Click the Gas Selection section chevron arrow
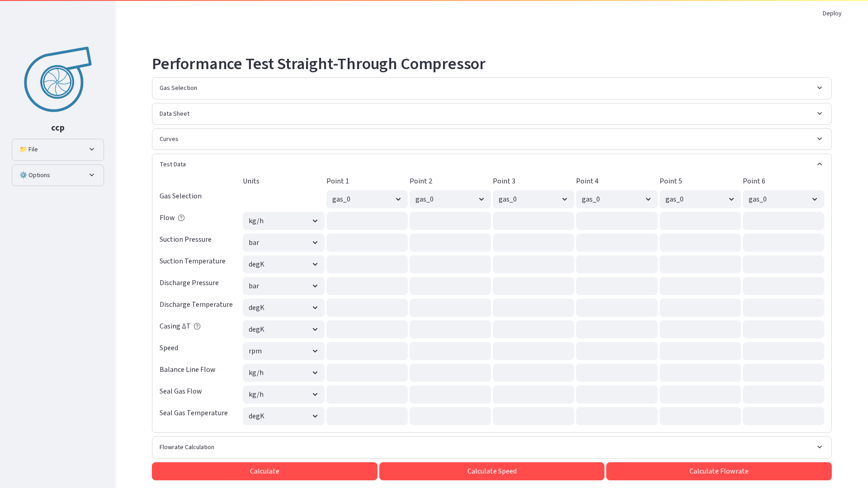The image size is (868, 488). (x=820, y=88)
